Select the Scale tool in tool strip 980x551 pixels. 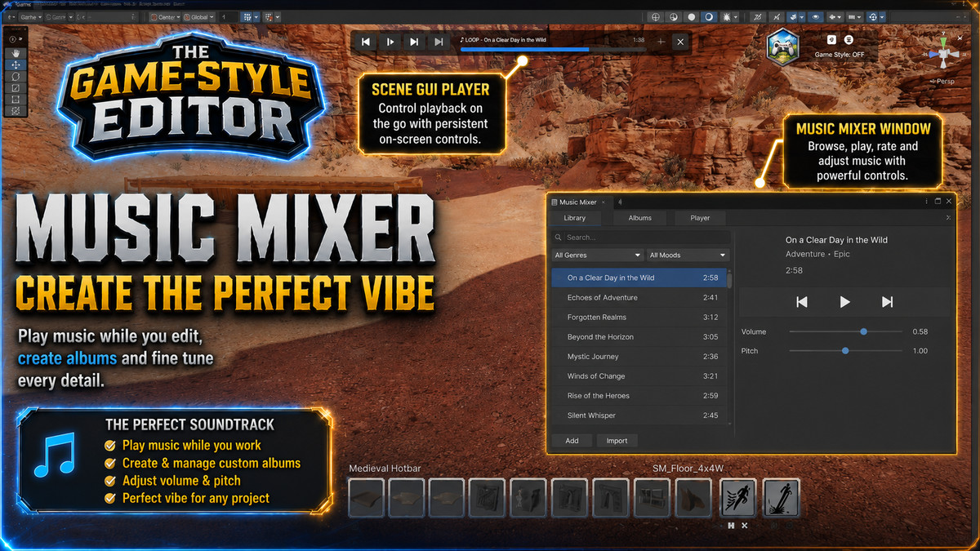[x=16, y=87]
